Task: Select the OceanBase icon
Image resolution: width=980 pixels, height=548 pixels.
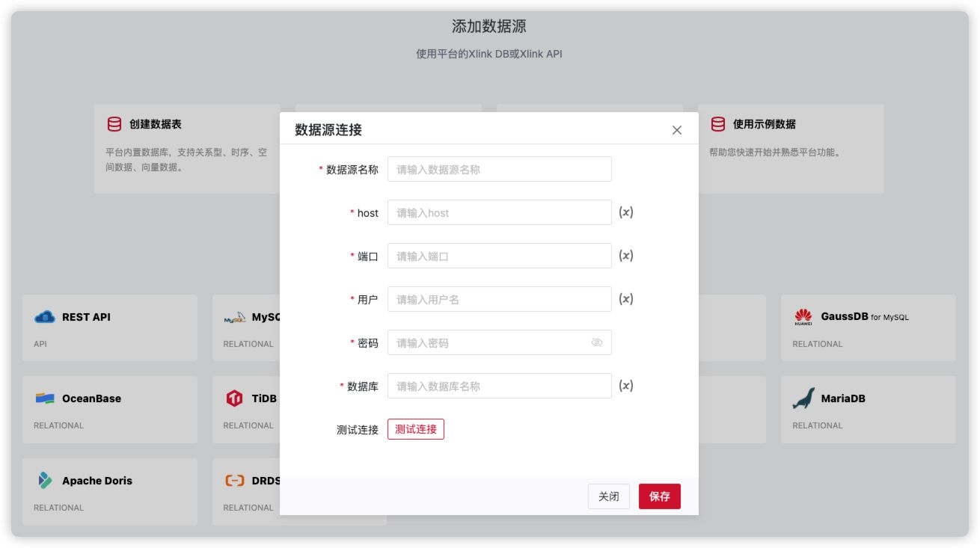Action: [44, 398]
